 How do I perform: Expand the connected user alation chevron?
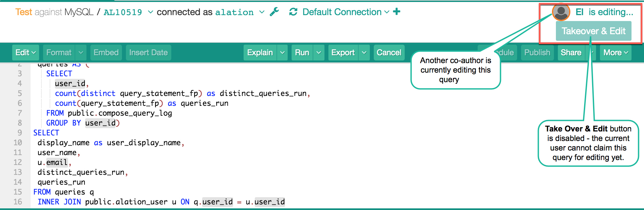262,12
